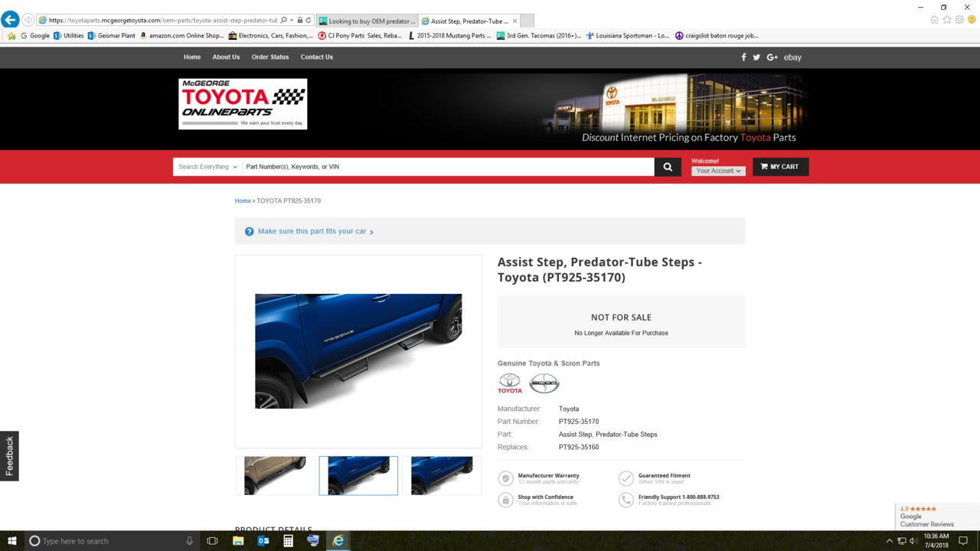Click the PT925-35160 replaces part number

coord(579,447)
